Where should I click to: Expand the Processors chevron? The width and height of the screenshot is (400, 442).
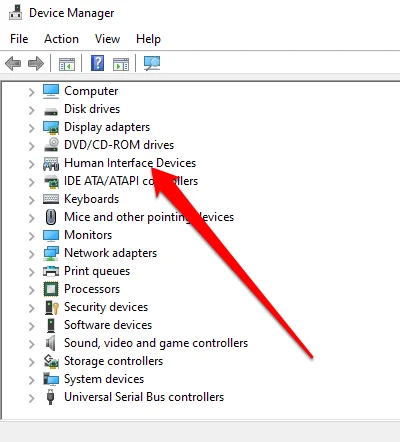31,290
